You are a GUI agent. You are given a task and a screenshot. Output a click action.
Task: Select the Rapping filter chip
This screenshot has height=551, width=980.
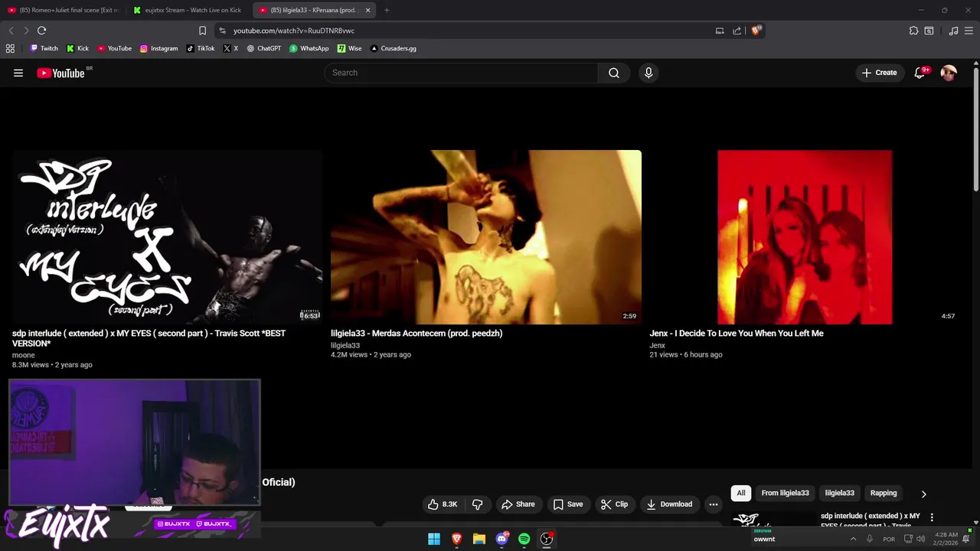click(884, 493)
